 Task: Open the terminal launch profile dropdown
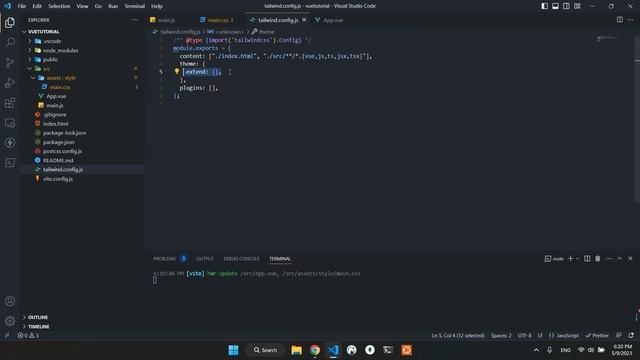[577, 258]
